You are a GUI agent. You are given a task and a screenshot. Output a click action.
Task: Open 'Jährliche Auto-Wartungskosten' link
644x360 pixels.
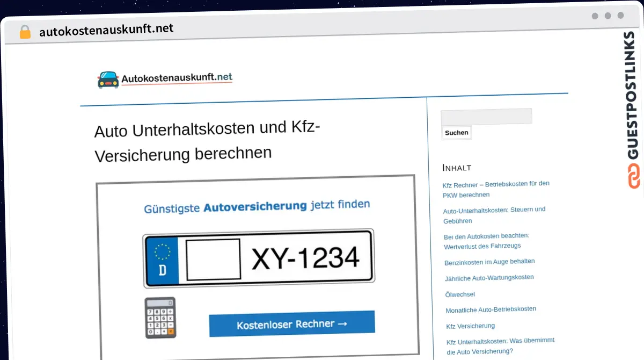click(x=489, y=278)
